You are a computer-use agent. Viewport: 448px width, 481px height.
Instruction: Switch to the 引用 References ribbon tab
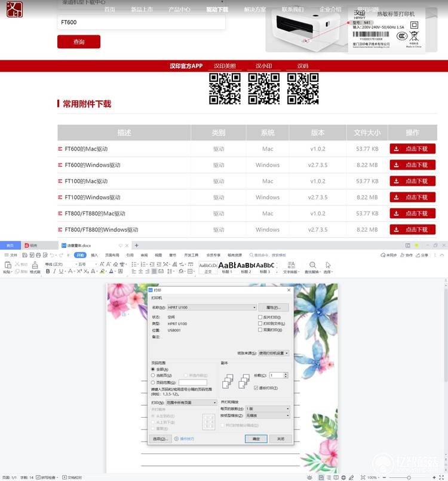[130, 255]
